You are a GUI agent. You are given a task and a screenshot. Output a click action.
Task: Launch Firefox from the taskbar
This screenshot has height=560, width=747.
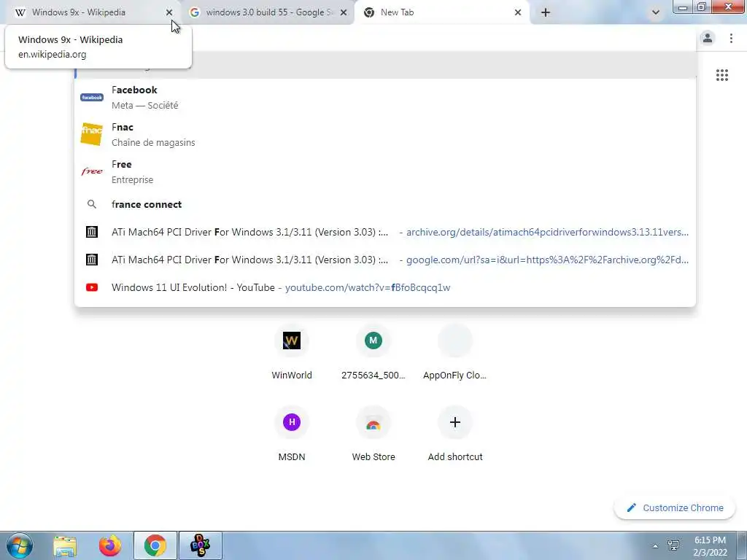tap(110, 545)
